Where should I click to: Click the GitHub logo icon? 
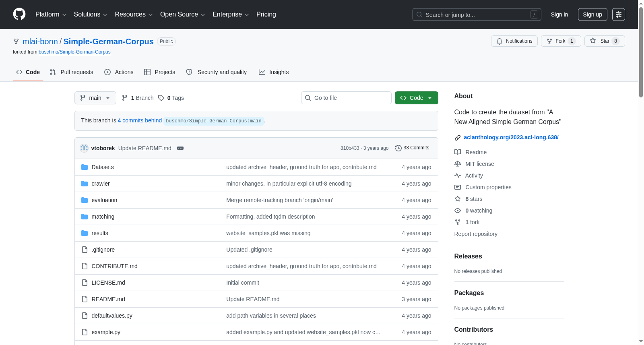(x=19, y=14)
